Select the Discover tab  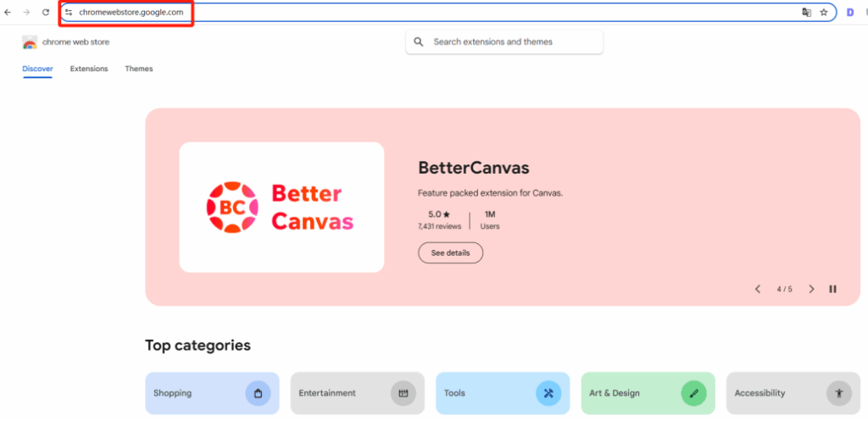[37, 69]
